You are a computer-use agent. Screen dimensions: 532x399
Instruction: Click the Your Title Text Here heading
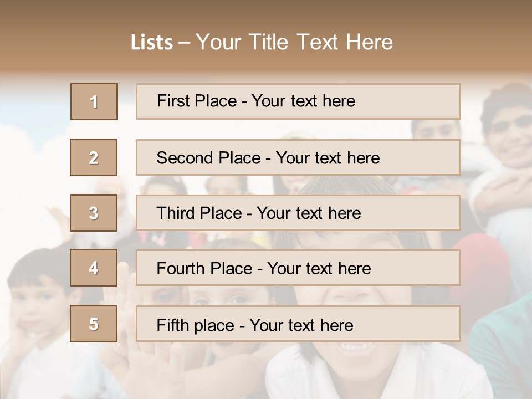coord(294,42)
